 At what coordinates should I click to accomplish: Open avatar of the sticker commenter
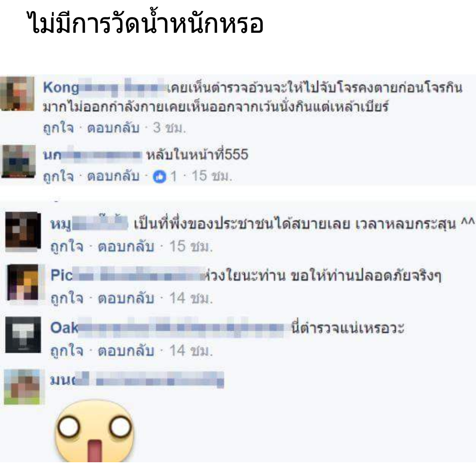(x=22, y=387)
